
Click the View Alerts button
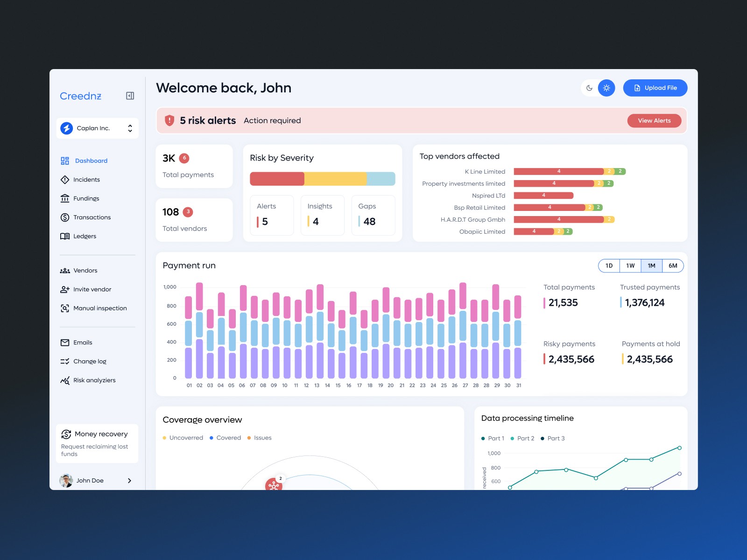(654, 120)
